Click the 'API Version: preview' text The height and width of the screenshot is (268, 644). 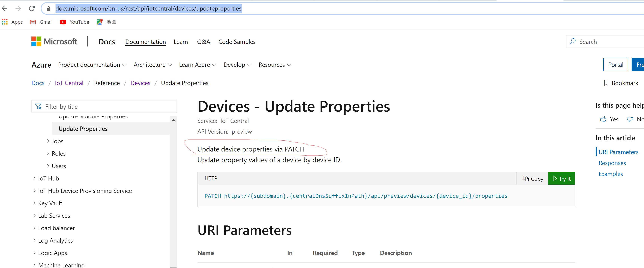point(225,132)
